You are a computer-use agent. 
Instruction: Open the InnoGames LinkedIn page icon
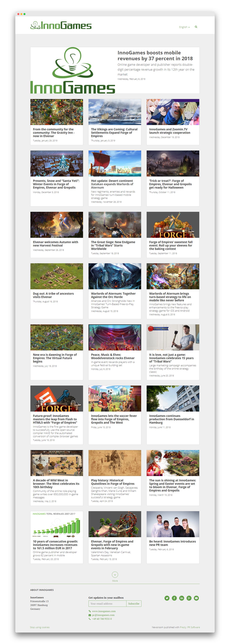click(182, 598)
